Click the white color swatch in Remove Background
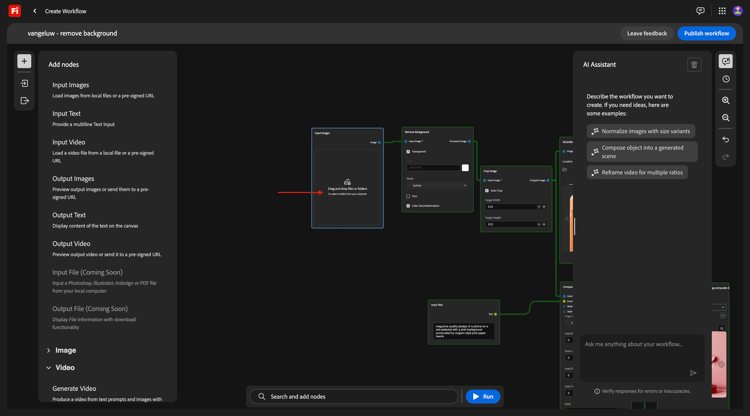The width and height of the screenshot is (750, 416). click(465, 168)
